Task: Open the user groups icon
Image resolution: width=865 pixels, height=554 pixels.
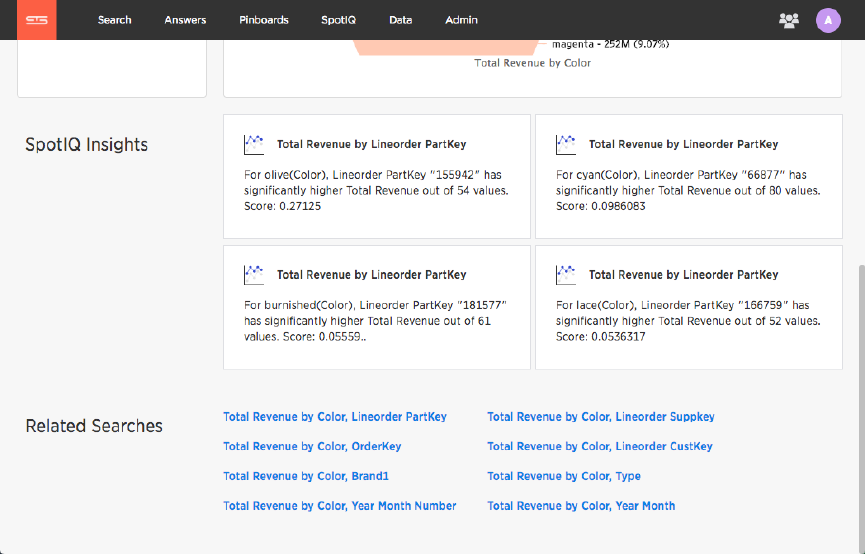Action: coord(788,20)
